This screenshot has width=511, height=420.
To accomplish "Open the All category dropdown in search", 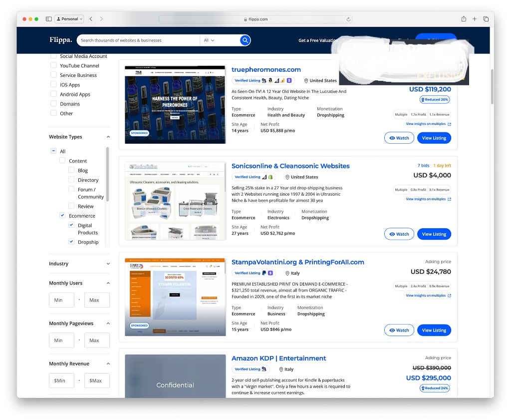I will pyautogui.click(x=209, y=40).
